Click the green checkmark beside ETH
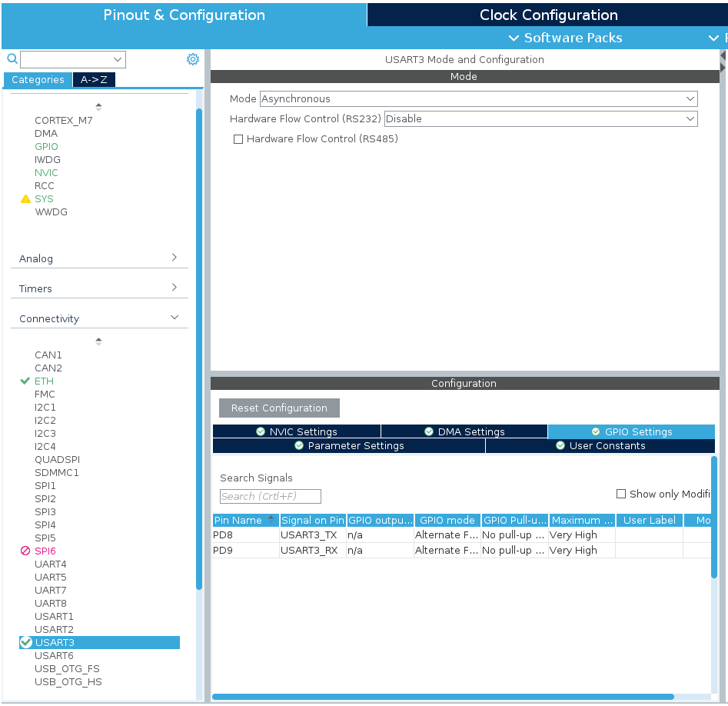The height and width of the screenshot is (706, 728). [x=25, y=381]
